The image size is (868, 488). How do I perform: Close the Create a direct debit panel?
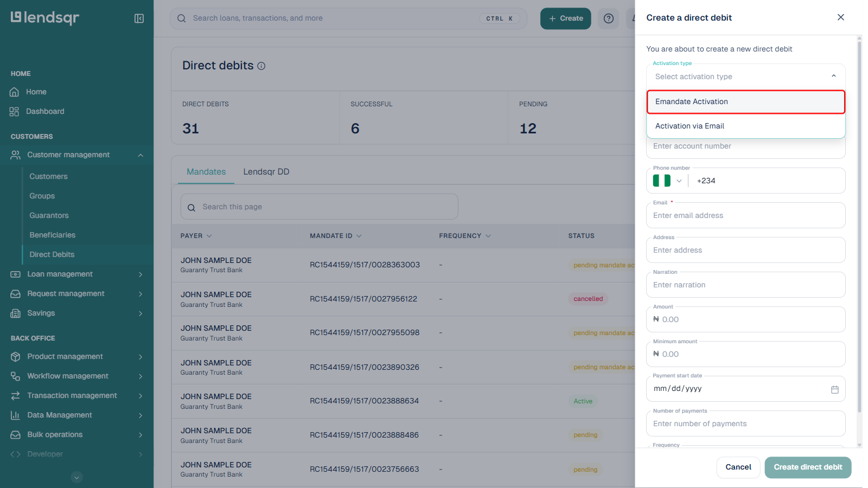[841, 17]
